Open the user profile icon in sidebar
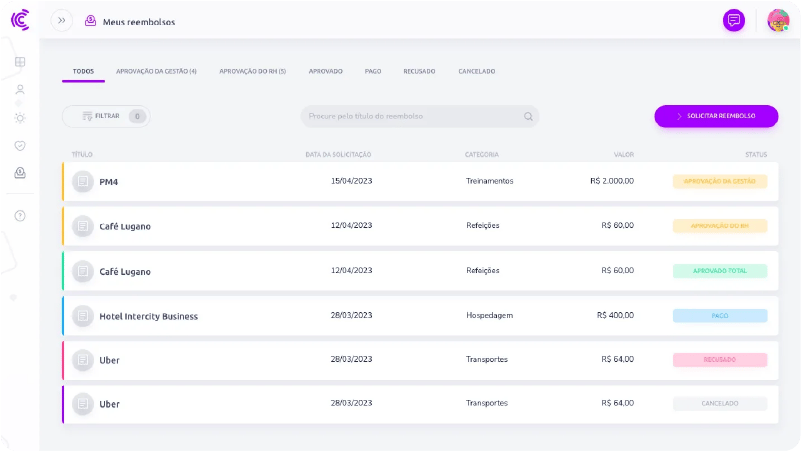The width and height of the screenshot is (801, 451). tap(20, 89)
